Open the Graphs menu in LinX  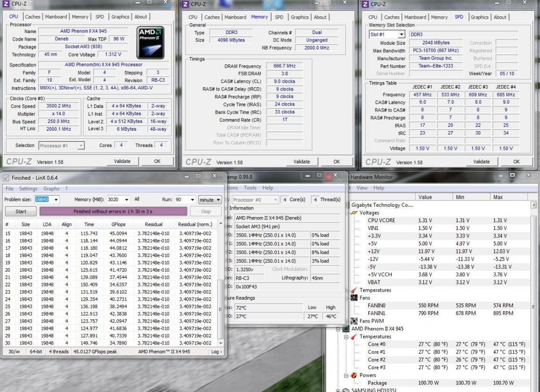[51, 189]
